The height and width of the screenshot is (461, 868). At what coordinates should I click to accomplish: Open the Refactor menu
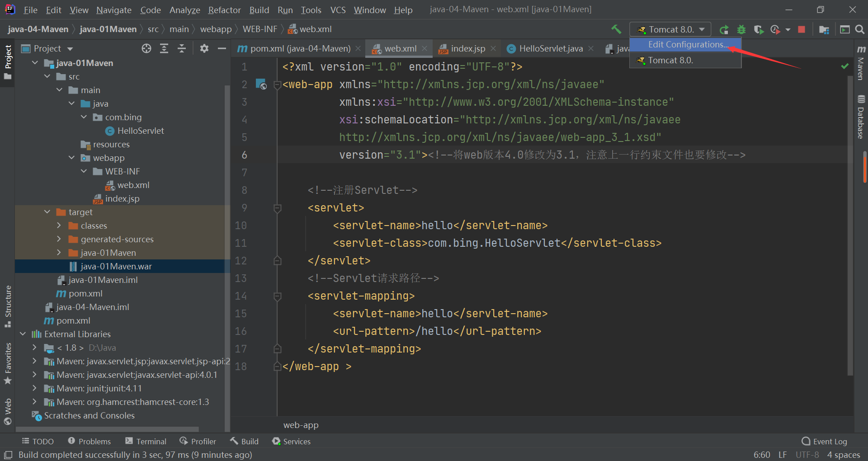coord(224,9)
